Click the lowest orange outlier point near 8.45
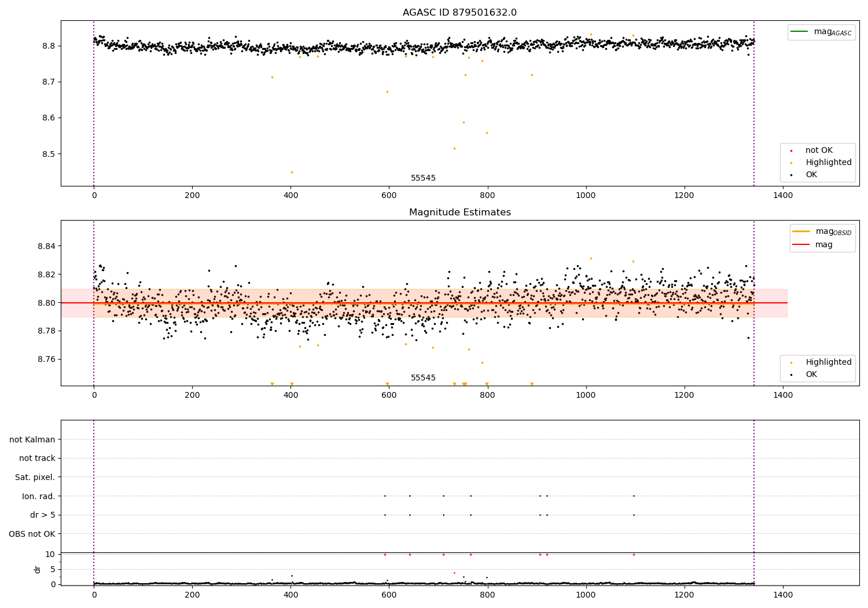Screen dimensions: 868x608 (x=292, y=172)
